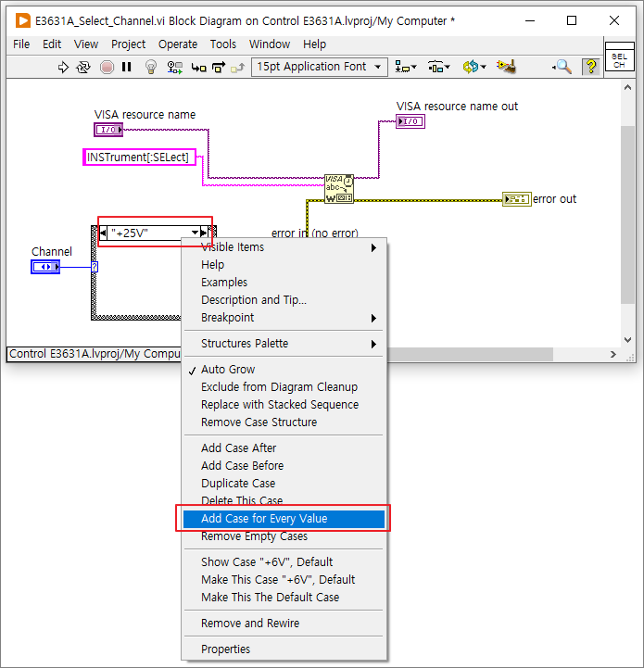
Task: Click the LabVIEW logo in title bar
Action: [x=23, y=20]
